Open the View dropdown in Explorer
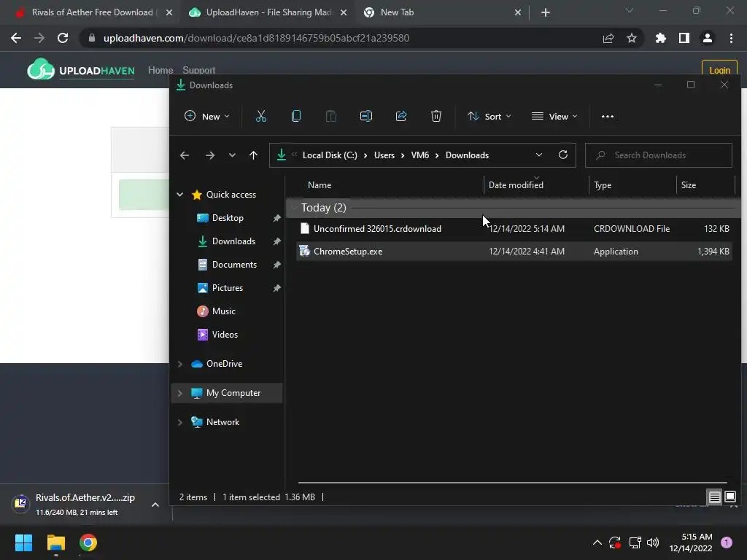The height and width of the screenshot is (560, 747). point(554,116)
